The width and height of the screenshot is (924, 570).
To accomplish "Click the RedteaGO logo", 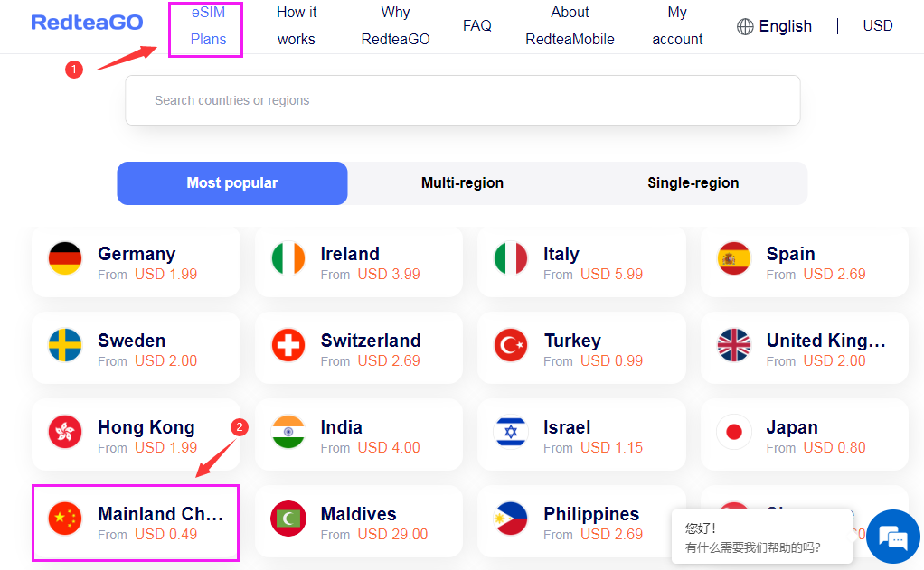I will (87, 23).
